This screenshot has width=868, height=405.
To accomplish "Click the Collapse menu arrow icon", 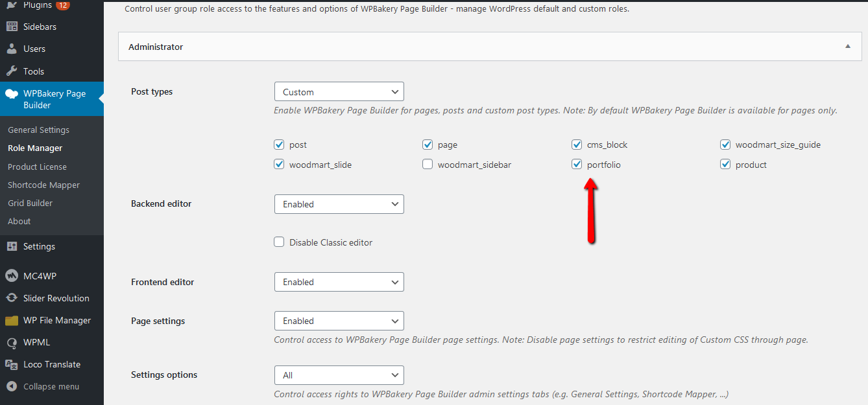I will pos(12,386).
